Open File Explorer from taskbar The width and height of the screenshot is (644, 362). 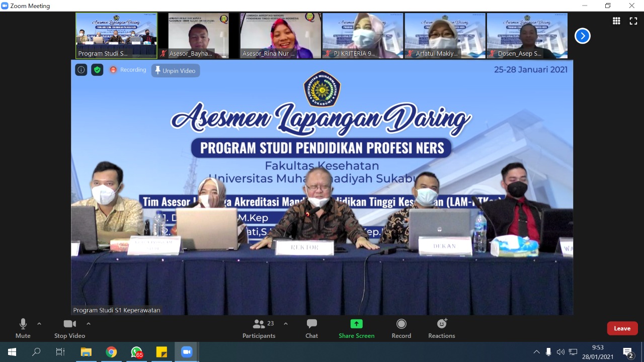[x=86, y=352]
